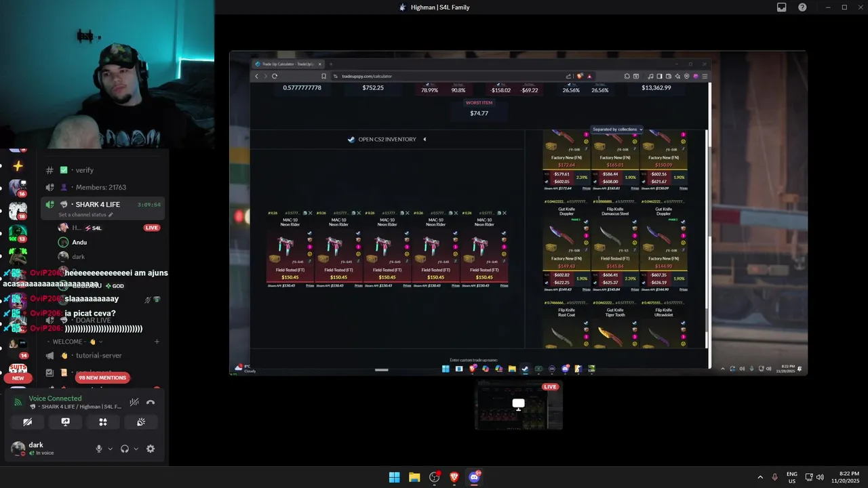Open tutorial-server channel
Viewport: 868px width, 488px height.
(98, 355)
